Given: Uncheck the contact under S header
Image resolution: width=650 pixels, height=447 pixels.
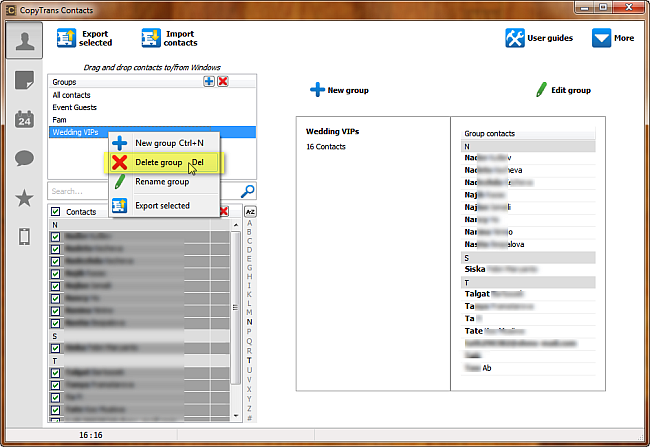Looking at the screenshot, I should 56,348.
